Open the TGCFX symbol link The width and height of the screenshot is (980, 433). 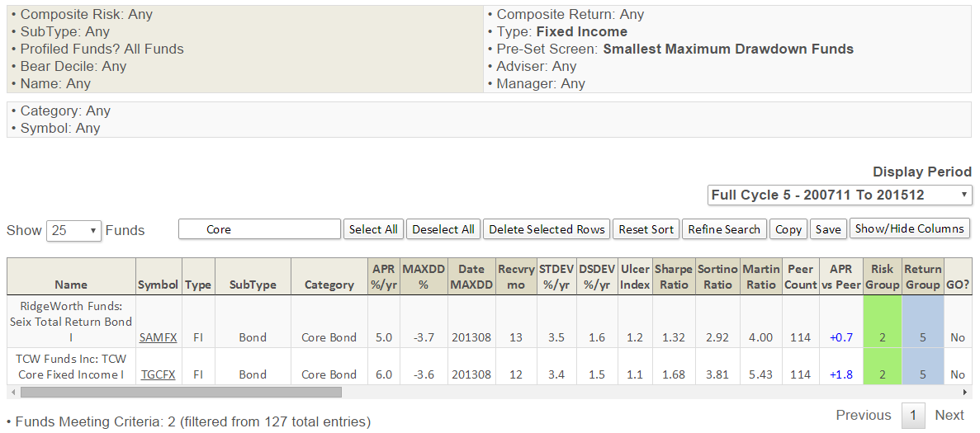pos(158,374)
